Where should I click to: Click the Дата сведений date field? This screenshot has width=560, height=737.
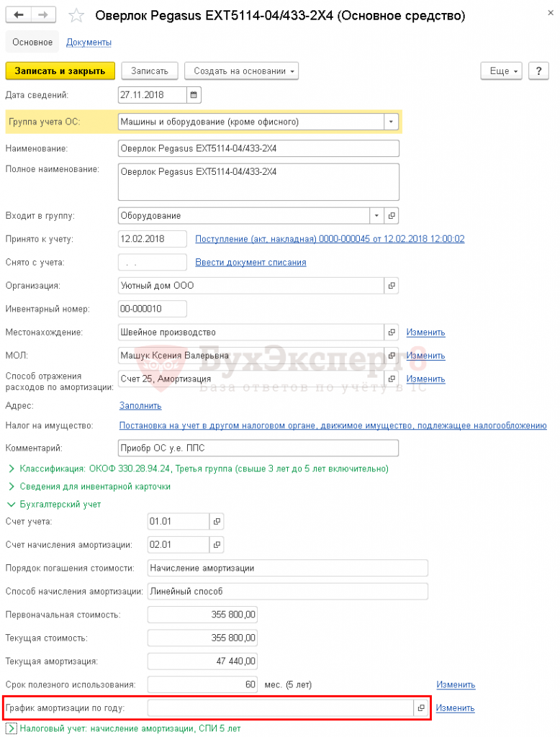(153, 95)
